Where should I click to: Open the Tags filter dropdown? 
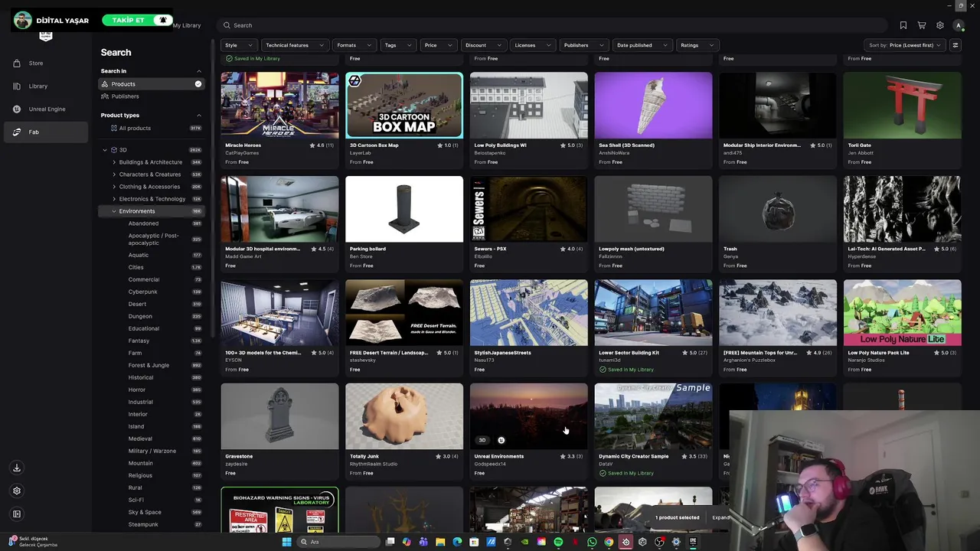coord(398,45)
